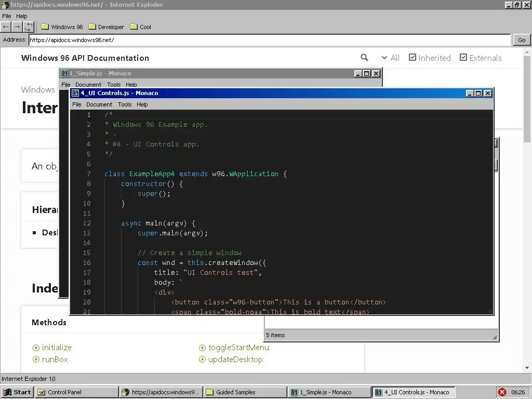Click the 4_UI Controls.js Monaco title icon
Image resolution: width=532 pixels, height=399 pixels.
point(75,93)
